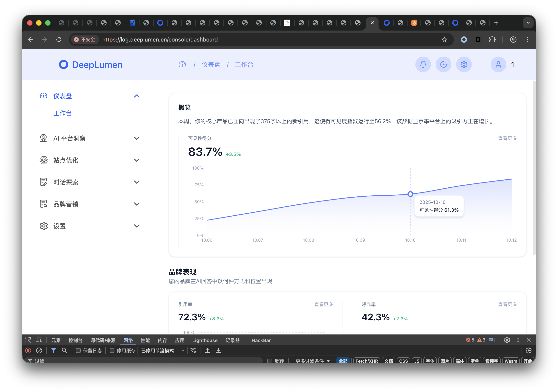Viewport: 558px width, 392px height.
Task: Open settings via header gear icon
Action: pyautogui.click(x=464, y=65)
